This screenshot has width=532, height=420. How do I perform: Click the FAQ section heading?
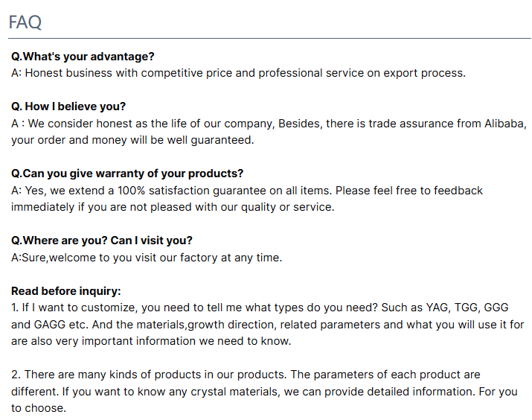(25, 22)
